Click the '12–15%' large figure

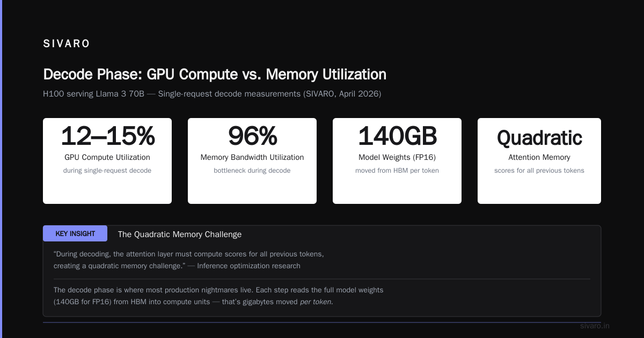(x=107, y=136)
